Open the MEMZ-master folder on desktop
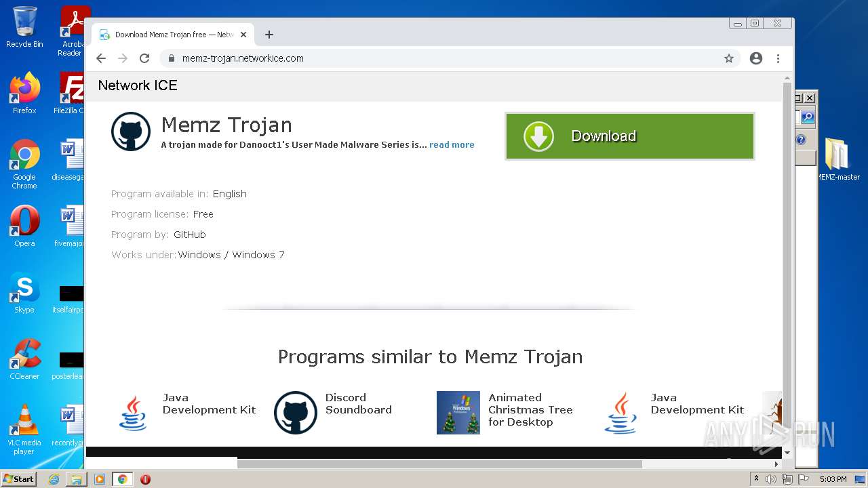The height and width of the screenshot is (488, 868). [838, 159]
